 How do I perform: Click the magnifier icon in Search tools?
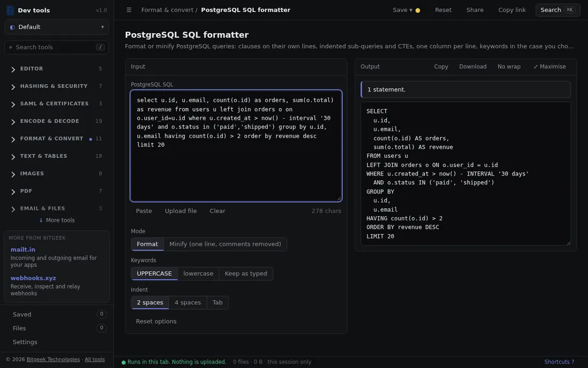click(11, 47)
